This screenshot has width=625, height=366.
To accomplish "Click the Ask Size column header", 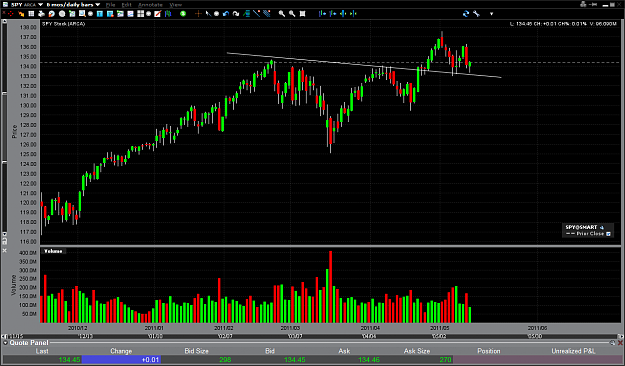I will 417,351.
